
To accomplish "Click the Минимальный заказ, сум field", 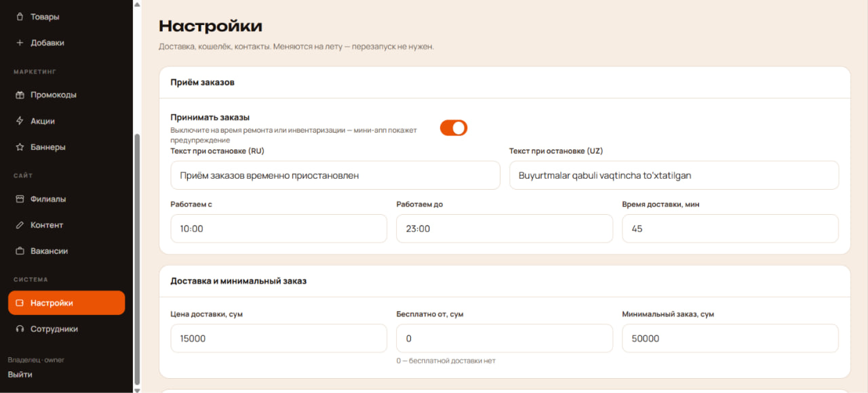I will point(730,338).
